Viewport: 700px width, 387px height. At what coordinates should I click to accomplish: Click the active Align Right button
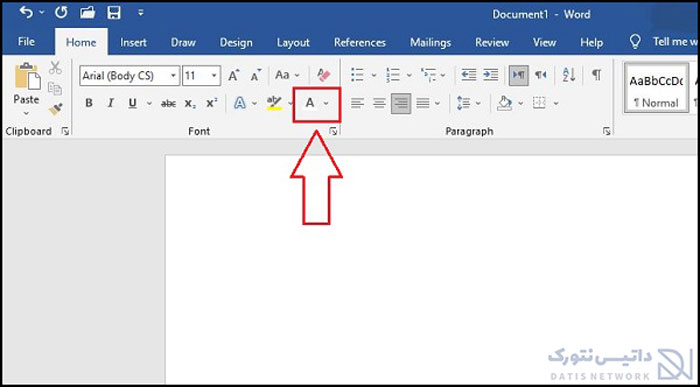click(401, 104)
